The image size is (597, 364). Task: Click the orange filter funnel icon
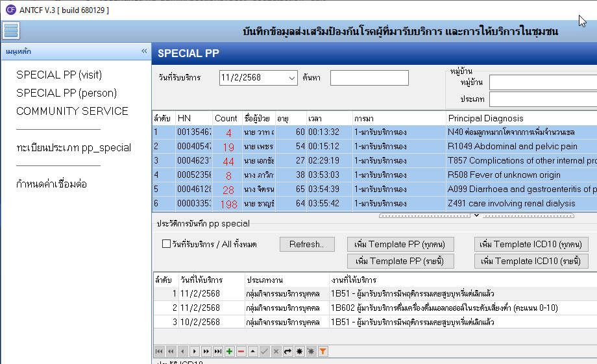click(323, 351)
